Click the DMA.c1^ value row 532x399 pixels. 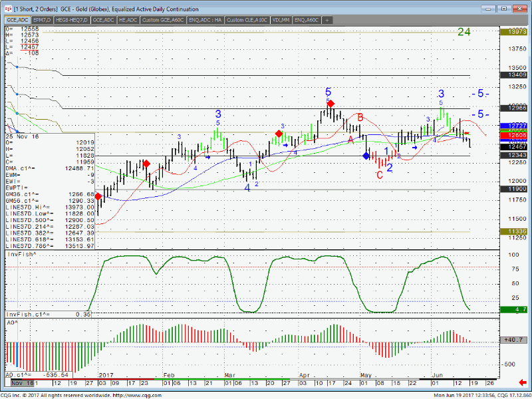50,168
